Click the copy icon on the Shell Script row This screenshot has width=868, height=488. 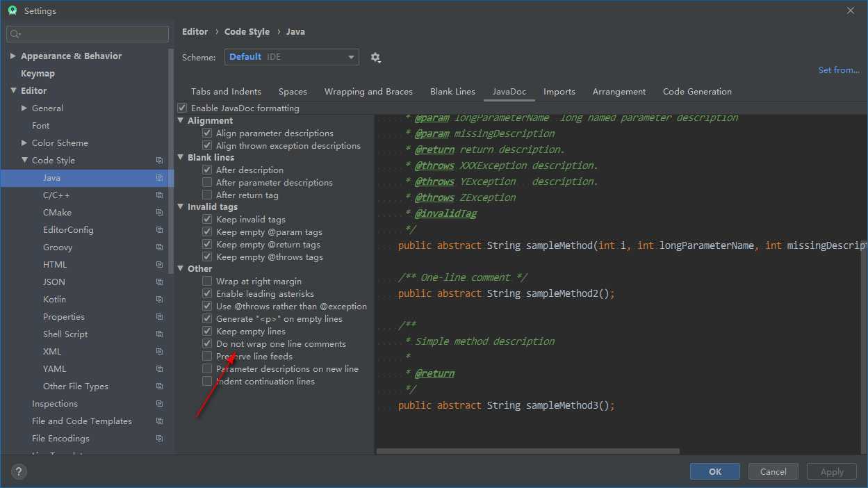[x=159, y=334]
